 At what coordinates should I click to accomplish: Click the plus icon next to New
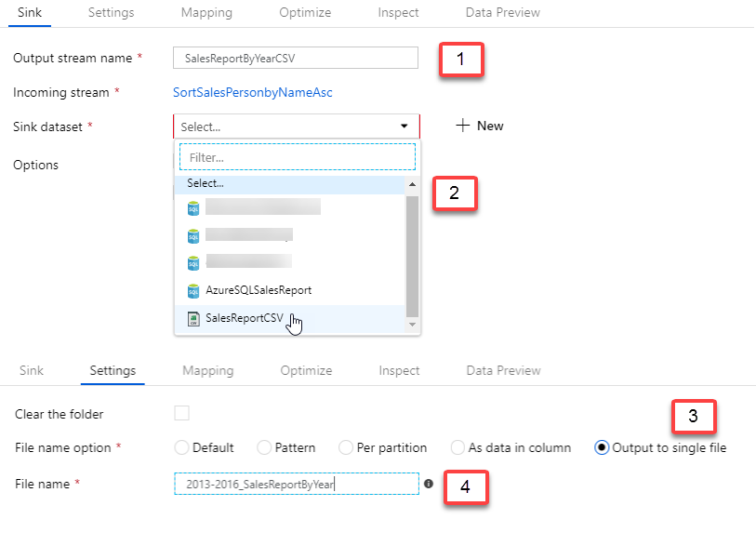[462, 126]
